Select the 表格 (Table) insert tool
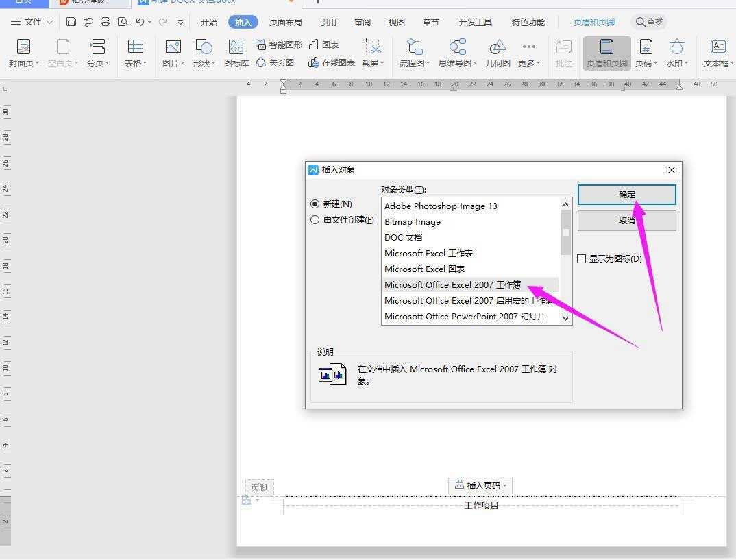The image size is (736, 560). click(134, 53)
